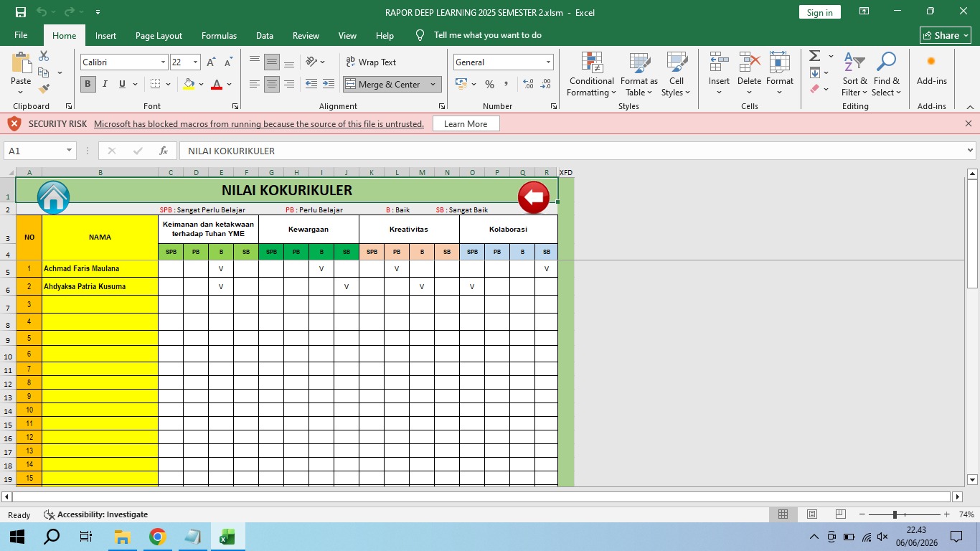
Task: Toggle middle vertical alignment
Action: coord(272,62)
